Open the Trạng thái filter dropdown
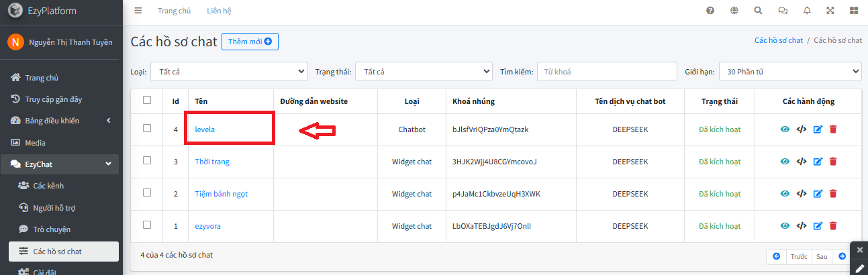 click(424, 71)
